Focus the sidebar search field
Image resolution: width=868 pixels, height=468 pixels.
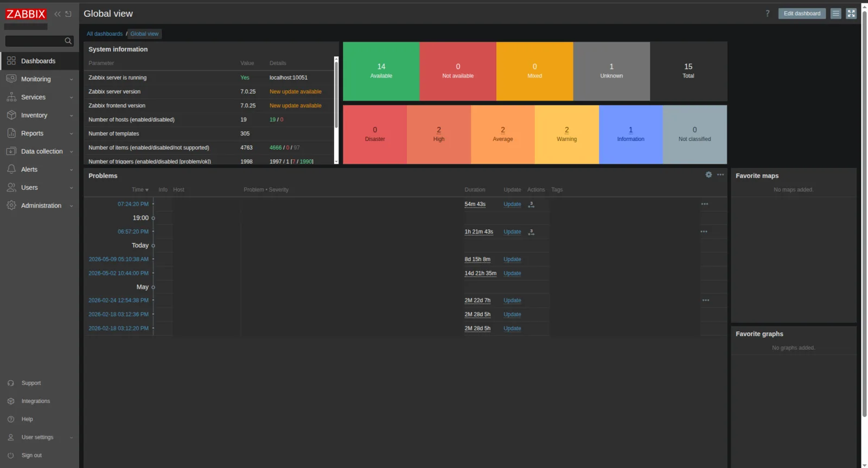35,41
